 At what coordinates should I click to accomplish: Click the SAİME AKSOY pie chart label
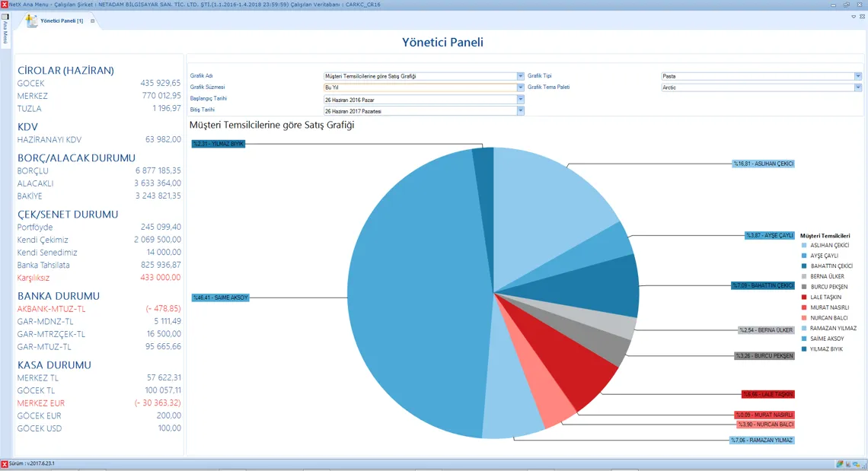pos(221,298)
